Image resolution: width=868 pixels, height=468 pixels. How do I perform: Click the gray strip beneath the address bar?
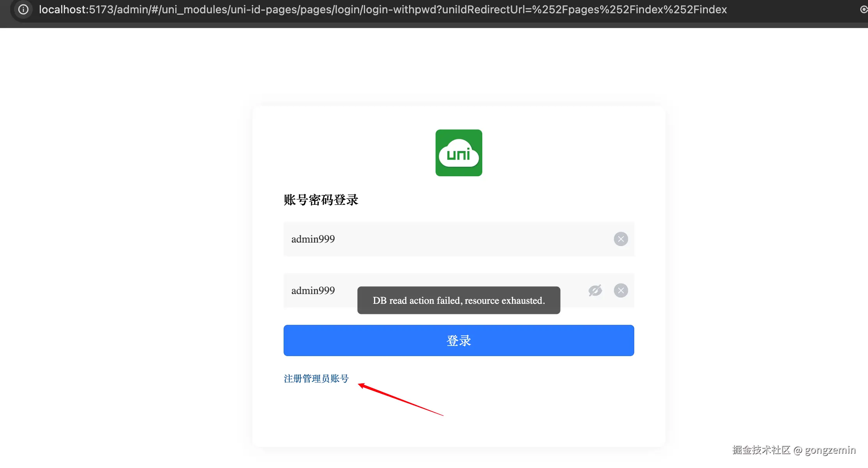(429, 25)
